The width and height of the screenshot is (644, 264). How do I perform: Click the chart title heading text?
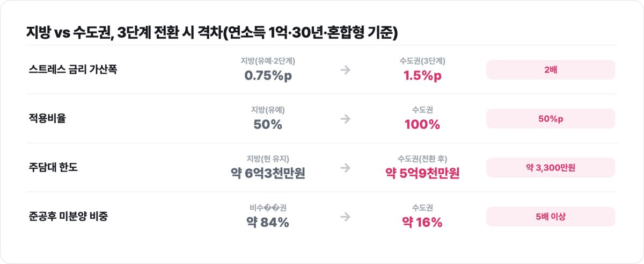tap(212, 33)
